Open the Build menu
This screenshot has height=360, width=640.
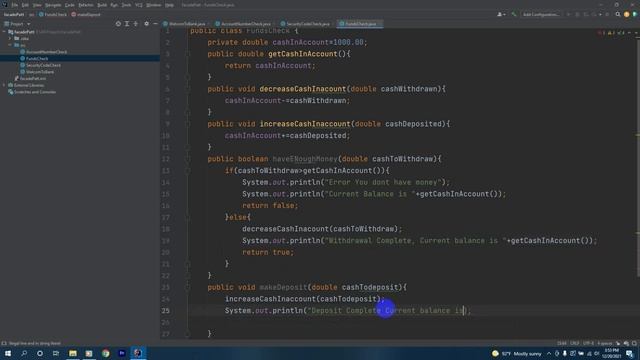coord(102,5)
